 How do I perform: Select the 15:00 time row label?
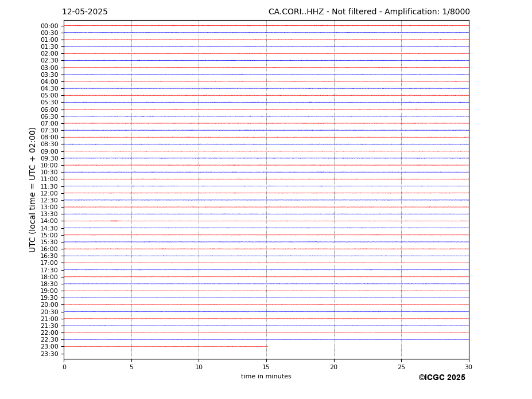pos(49,235)
